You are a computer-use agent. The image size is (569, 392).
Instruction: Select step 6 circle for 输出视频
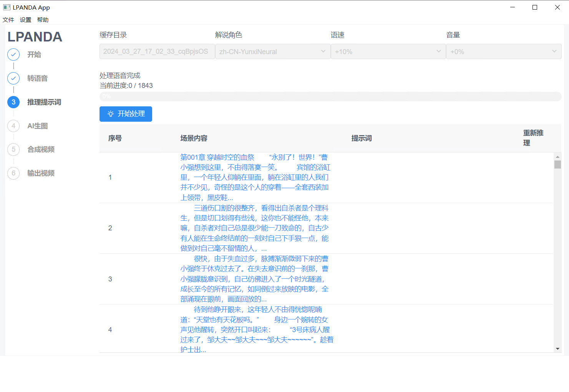click(x=13, y=173)
